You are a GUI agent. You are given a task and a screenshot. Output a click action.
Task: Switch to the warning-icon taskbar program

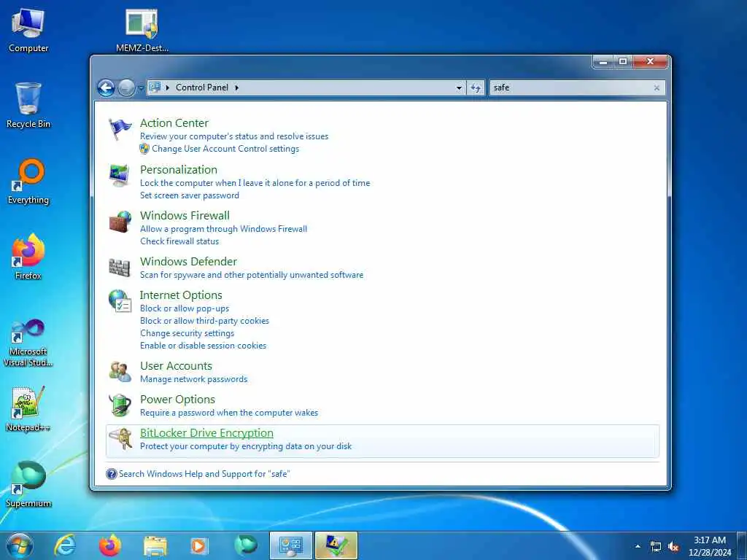point(336,545)
